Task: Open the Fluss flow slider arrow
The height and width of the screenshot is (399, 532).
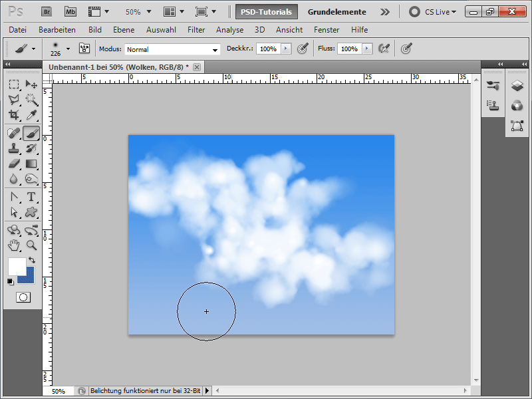Action: (x=367, y=49)
